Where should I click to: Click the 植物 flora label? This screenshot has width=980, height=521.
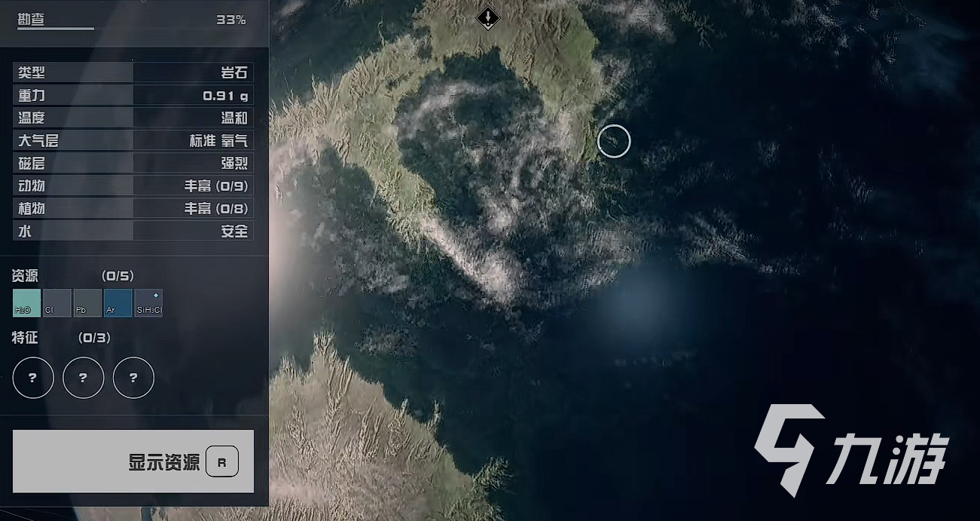32,208
